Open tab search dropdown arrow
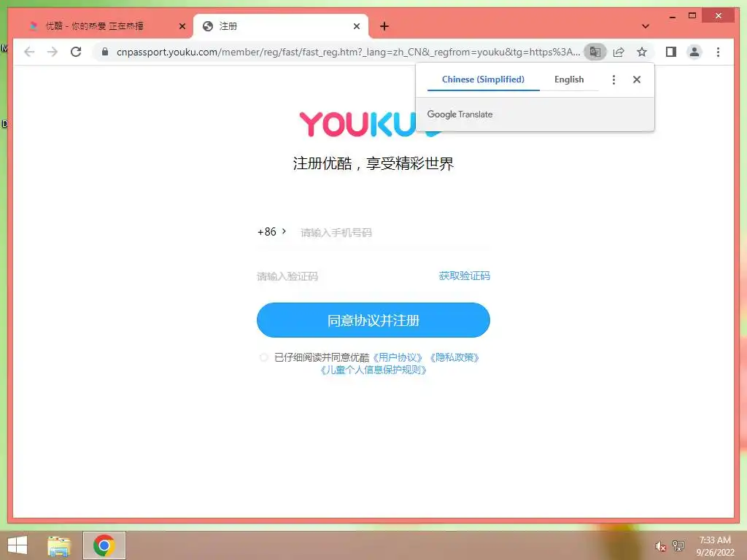747x560 pixels. [645, 26]
